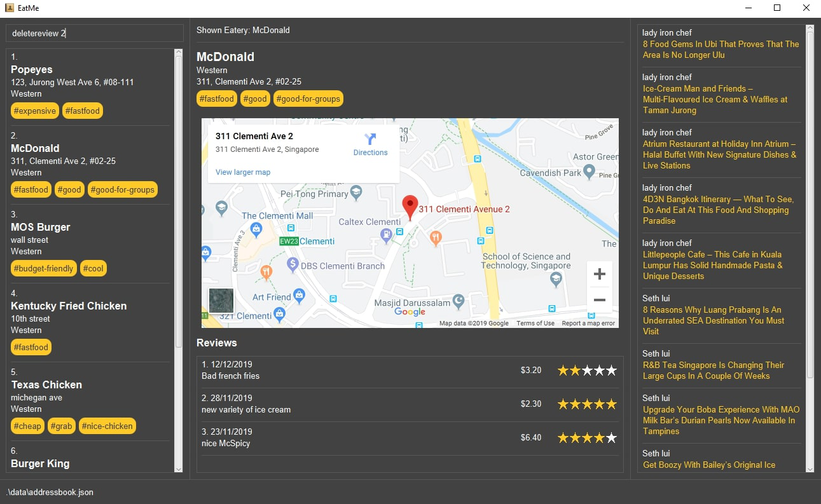This screenshot has width=821, height=504.
Task: Select McDonald in the eatery list
Action: [x=90, y=165]
